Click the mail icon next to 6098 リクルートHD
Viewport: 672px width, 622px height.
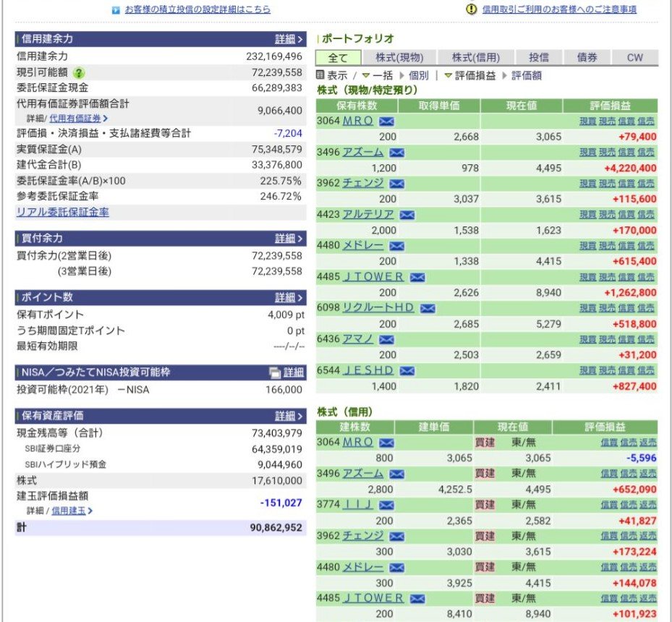click(428, 308)
